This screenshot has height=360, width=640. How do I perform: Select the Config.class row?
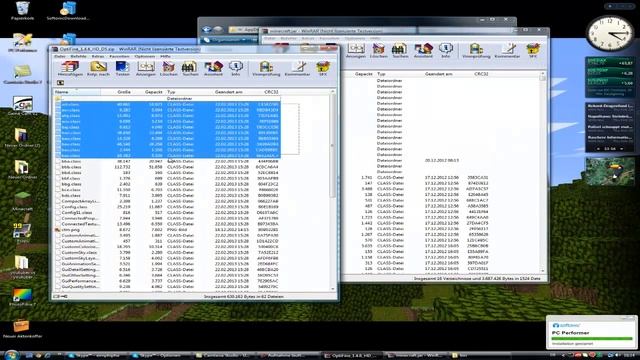167,207
